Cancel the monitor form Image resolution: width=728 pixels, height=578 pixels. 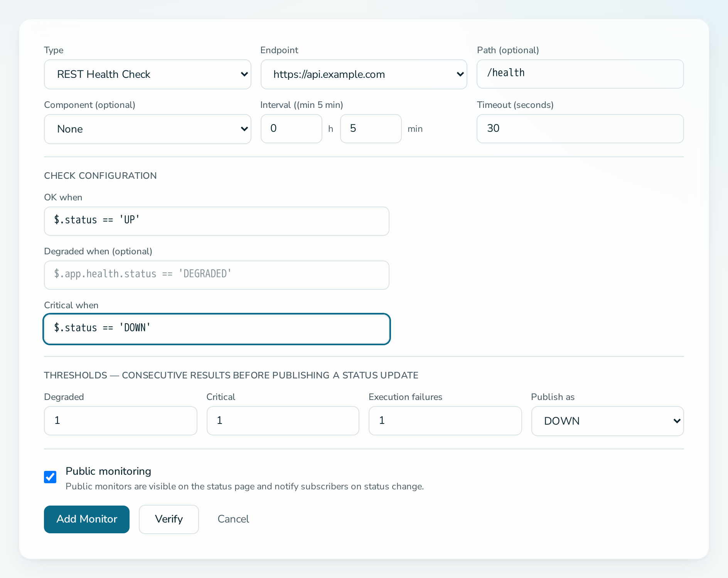coord(233,519)
